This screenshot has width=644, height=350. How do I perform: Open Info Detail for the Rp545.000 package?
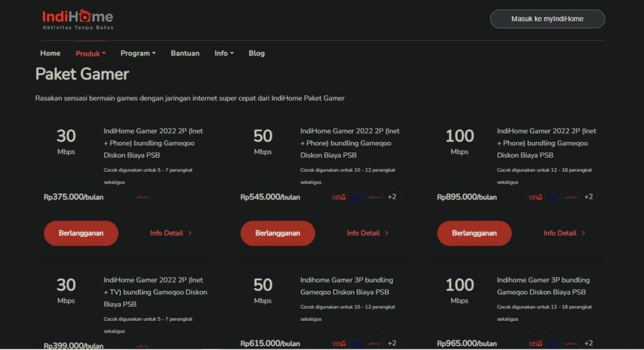(368, 233)
